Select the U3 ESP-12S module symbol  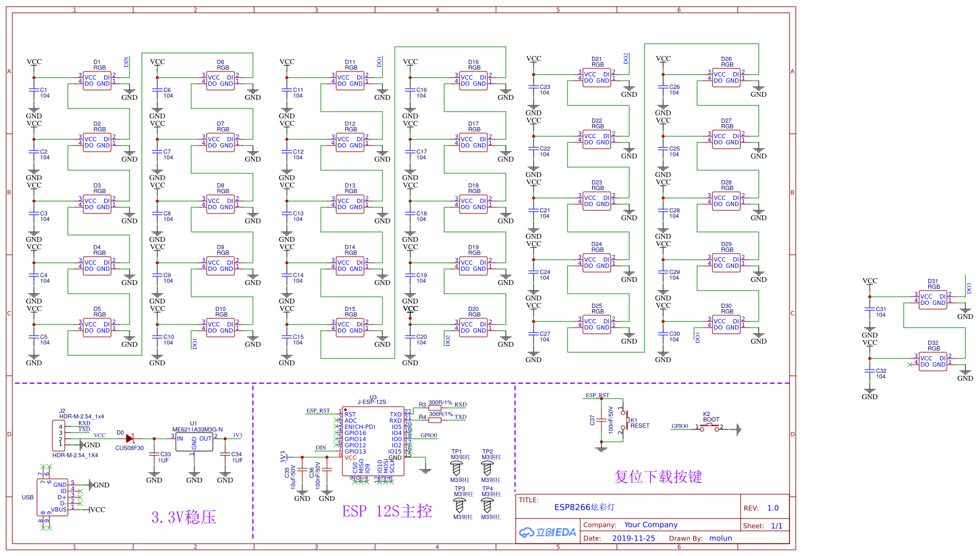[373, 441]
